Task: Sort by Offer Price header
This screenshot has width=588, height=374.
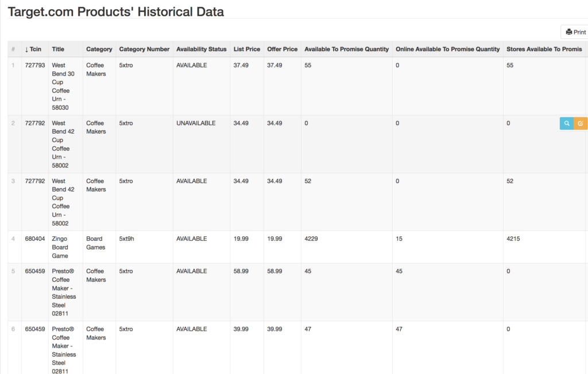Action: 282,49
